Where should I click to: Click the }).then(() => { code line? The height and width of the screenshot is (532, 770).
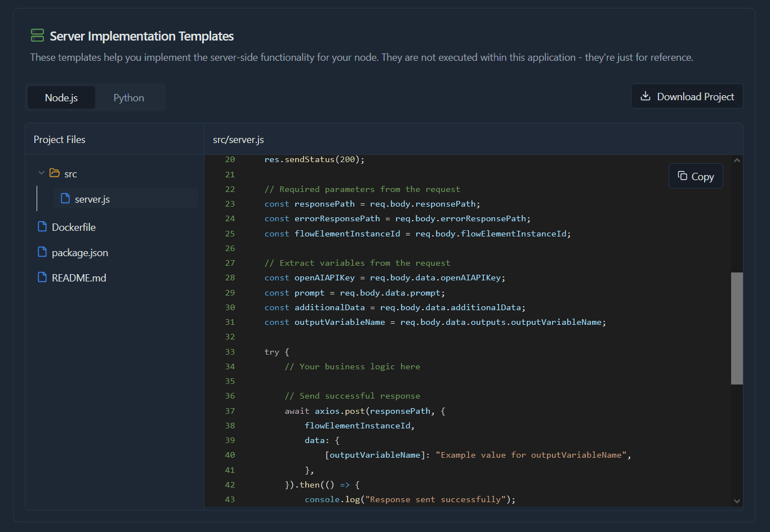322,485
